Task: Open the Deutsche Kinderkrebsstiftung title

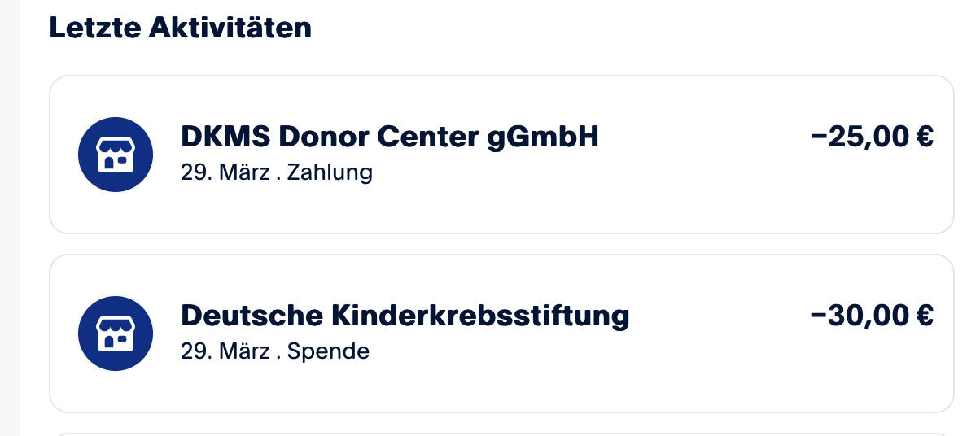Action: tap(405, 316)
